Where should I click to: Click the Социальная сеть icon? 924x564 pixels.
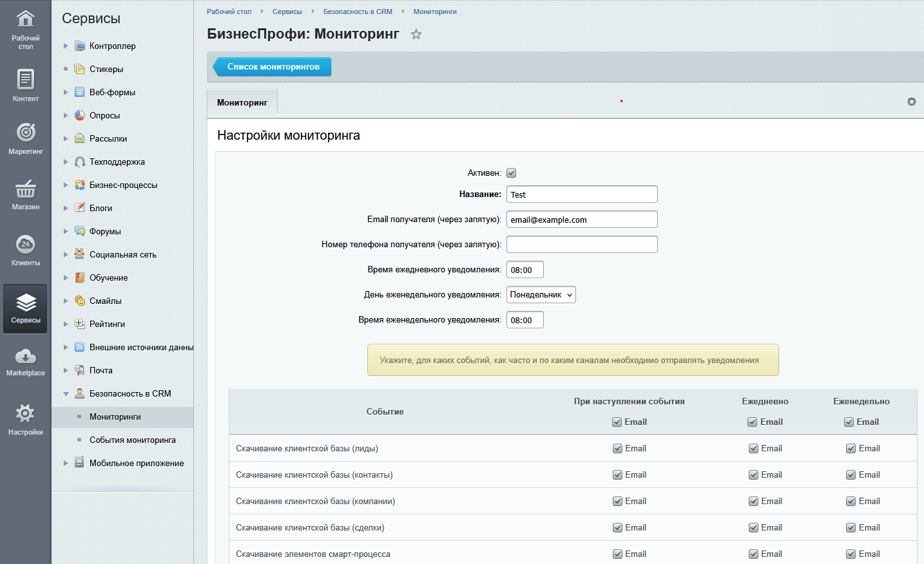tap(80, 254)
